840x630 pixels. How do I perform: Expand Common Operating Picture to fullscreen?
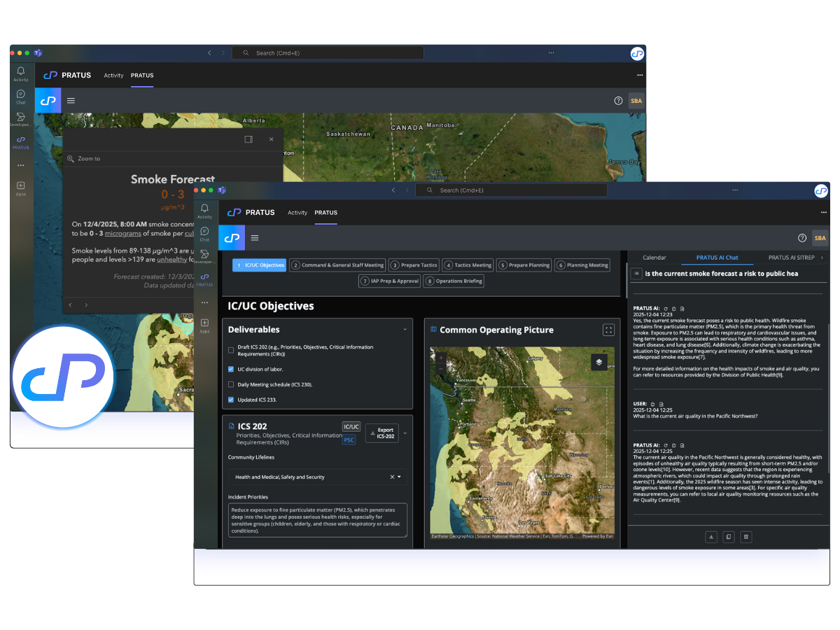click(608, 330)
